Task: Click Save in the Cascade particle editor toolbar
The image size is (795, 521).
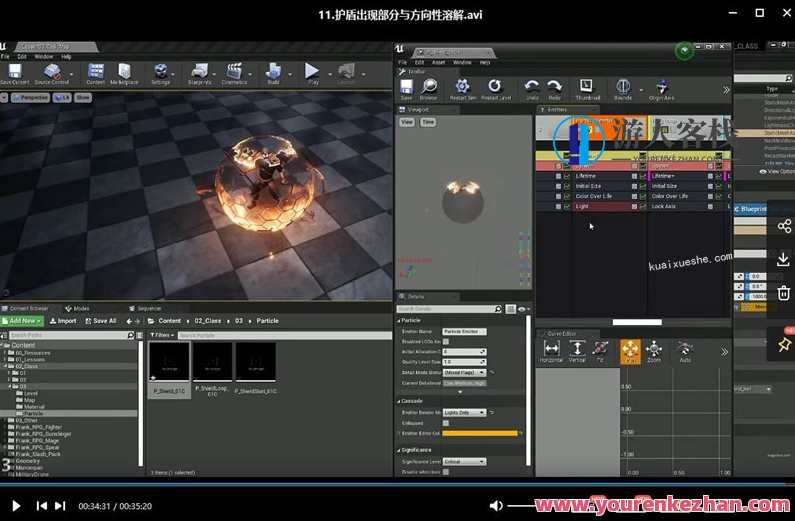Action: click(x=407, y=87)
